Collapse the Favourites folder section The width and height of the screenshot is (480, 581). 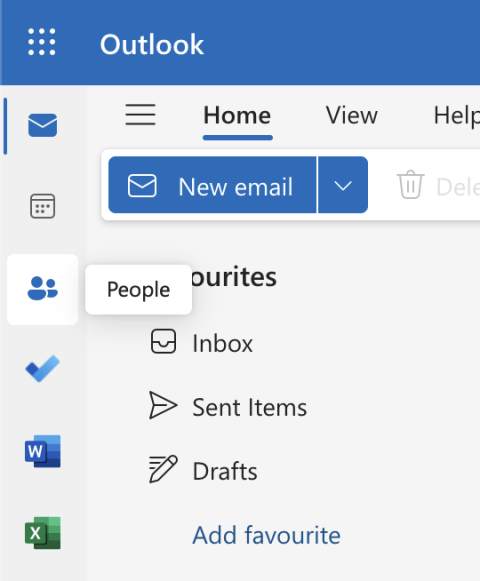point(234,277)
